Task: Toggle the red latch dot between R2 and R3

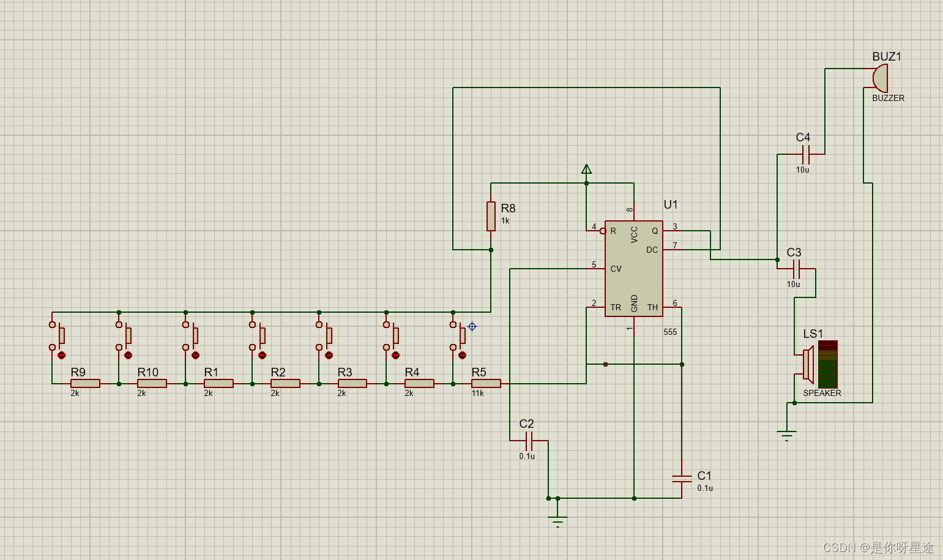Action: pos(329,355)
